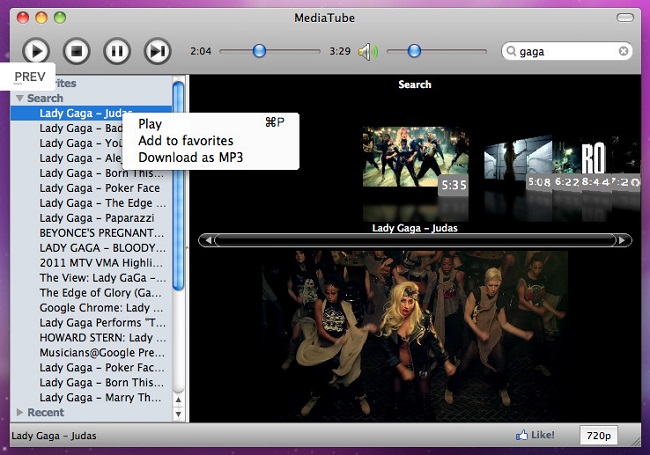The image size is (650, 455).
Task: Open the 720p quality selector
Action: 599,436
